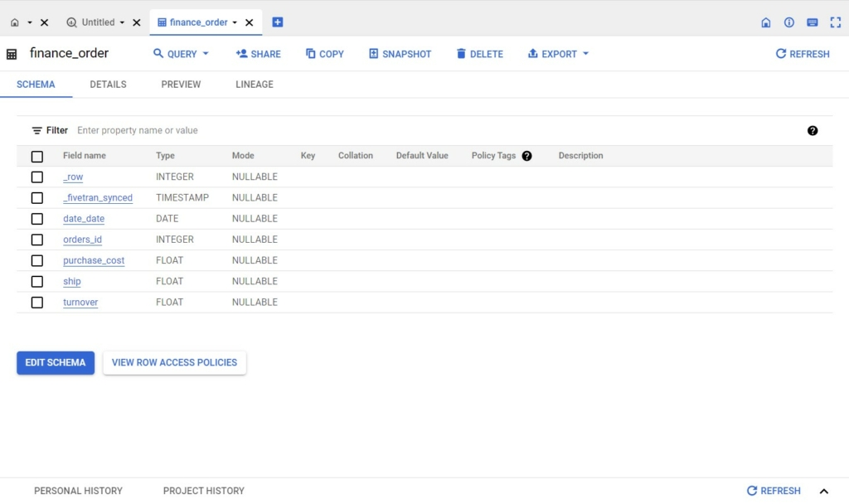The height and width of the screenshot is (504, 849).
Task: Open the finance_order tab dropdown arrow
Action: 235,22
